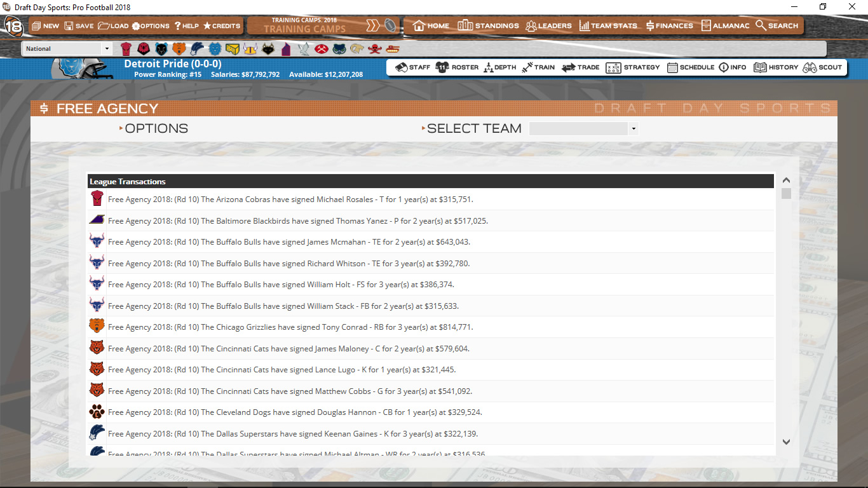Open the Search screen
Viewport: 868px width, 488px height.
778,25
